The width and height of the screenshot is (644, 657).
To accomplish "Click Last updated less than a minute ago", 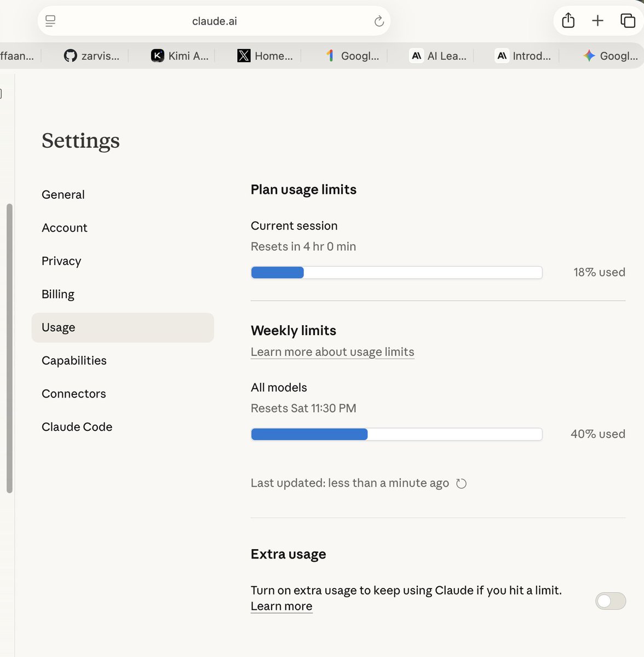I will (350, 483).
